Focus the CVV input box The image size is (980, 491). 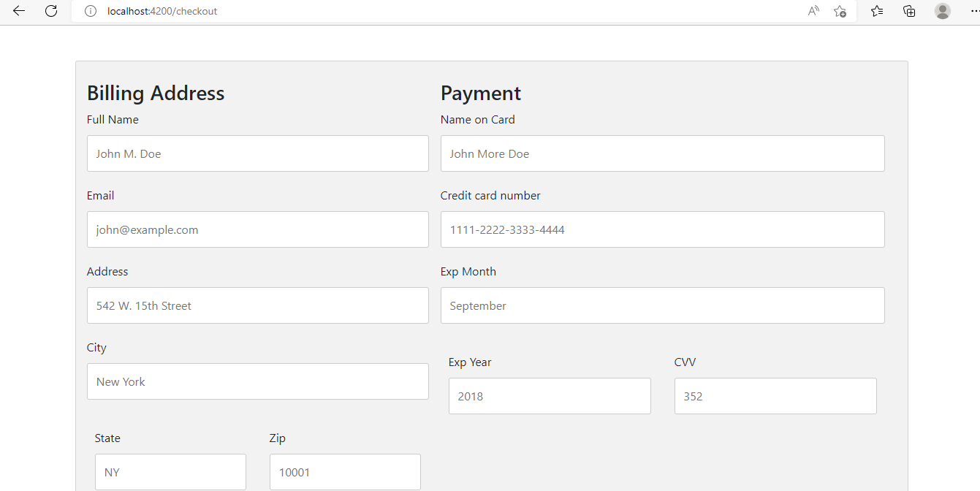pos(775,396)
